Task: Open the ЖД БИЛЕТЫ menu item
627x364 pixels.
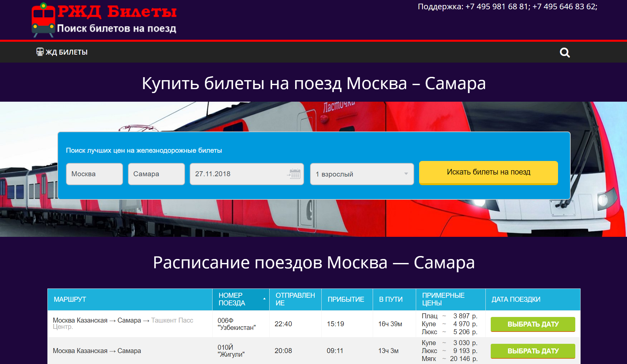Action: click(x=62, y=52)
